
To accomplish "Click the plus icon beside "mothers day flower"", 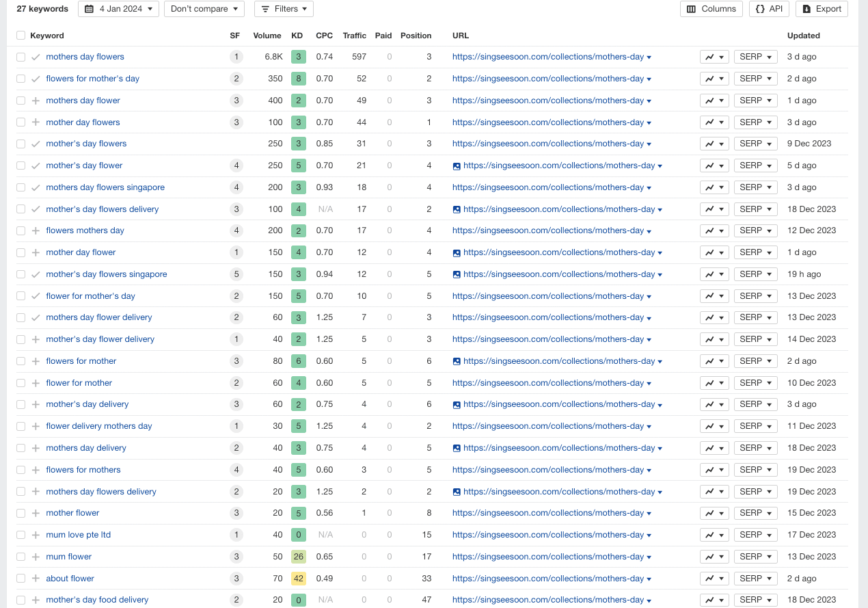I will tap(36, 101).
